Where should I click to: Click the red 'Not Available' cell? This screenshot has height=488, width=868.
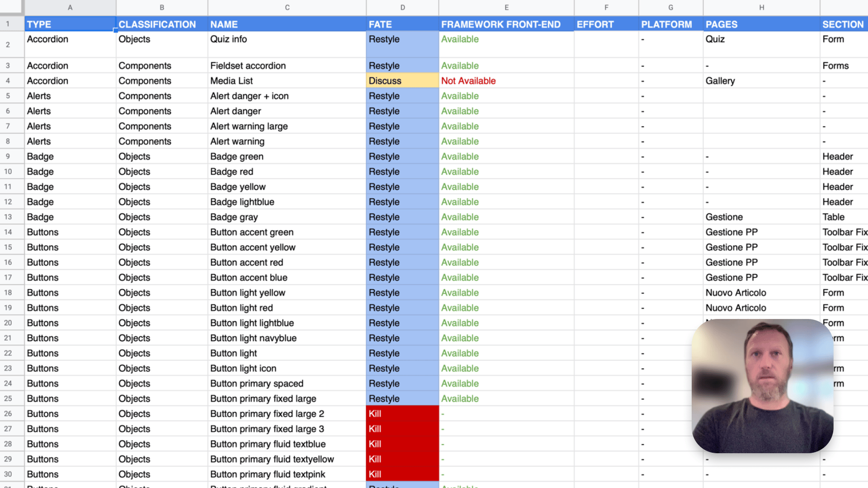[506, 81]
